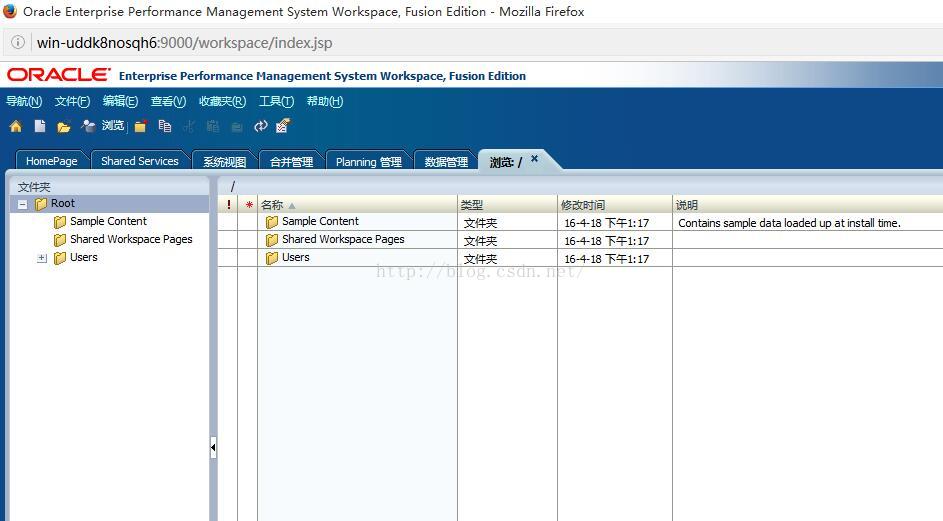The height and width of the screenshot is (521, 943).
Task: Click Users folder icon in tree
Action: (x=60, y=258)
